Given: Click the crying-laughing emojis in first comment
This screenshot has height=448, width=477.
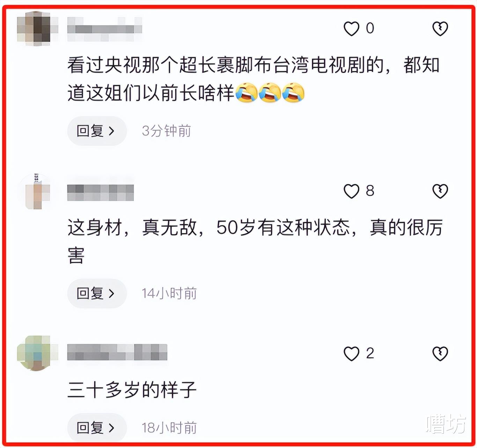Looking at the screenshot, I should point(270,93).
